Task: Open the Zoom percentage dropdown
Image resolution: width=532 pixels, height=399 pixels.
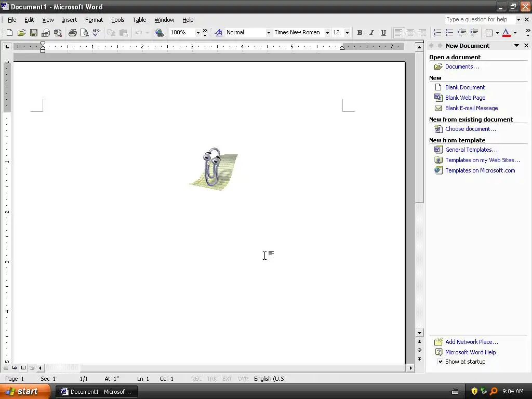Action: click(x=198, y=33)
